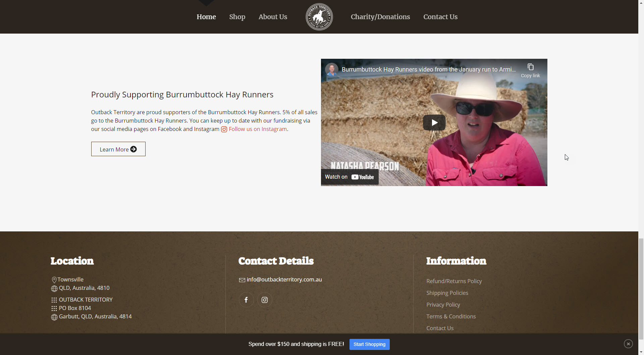This screenshot has height=355, width=644.
Task: Click the envelope icon by email
Action: (242, 280)
